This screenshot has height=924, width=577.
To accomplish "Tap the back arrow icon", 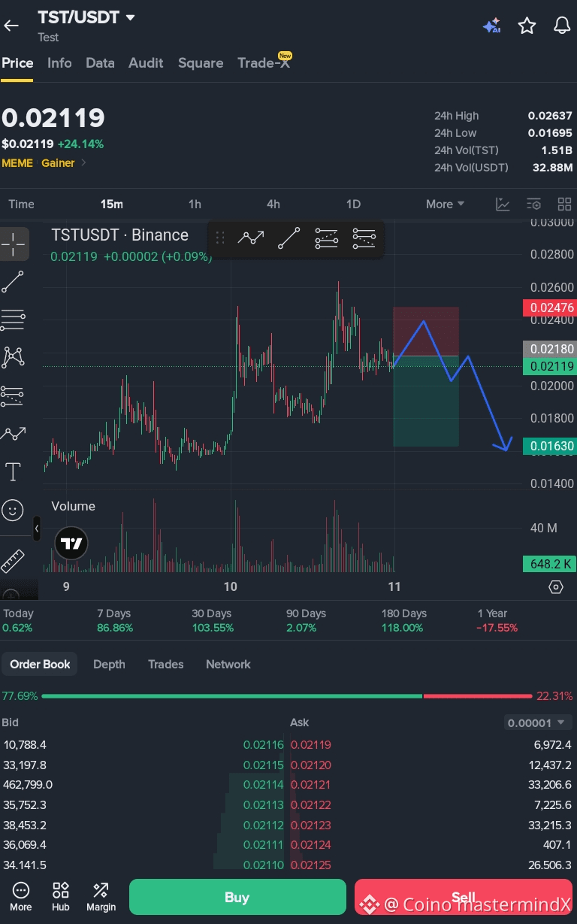I will click(11, 26).
